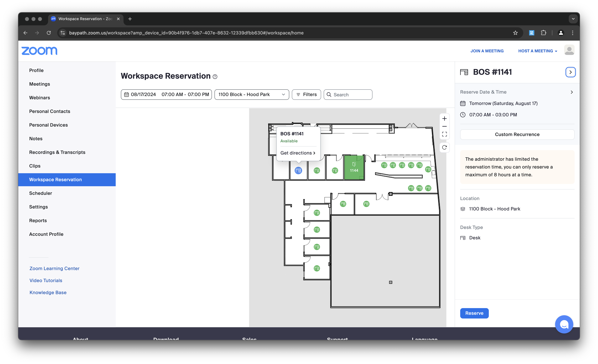
Task: Open the date and time picker
Action: [166, 95]
